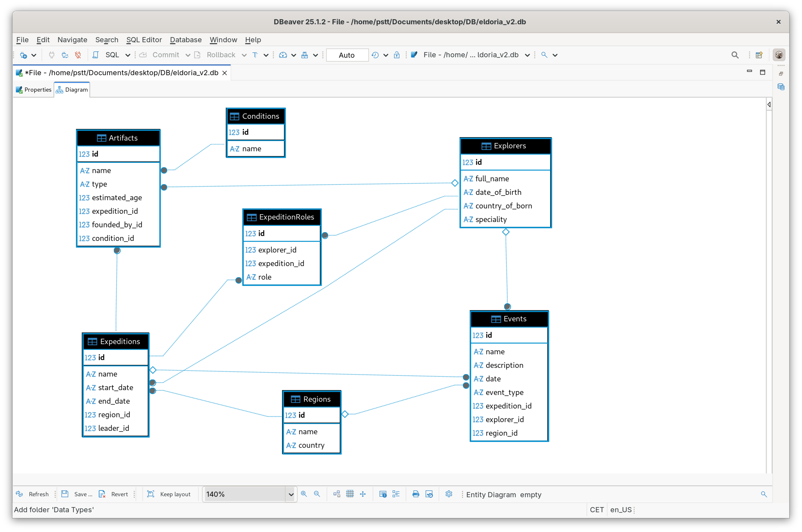Click search icon in diagram status bar
This screenshot has height=532, width=802.
(x=764, y=494)
